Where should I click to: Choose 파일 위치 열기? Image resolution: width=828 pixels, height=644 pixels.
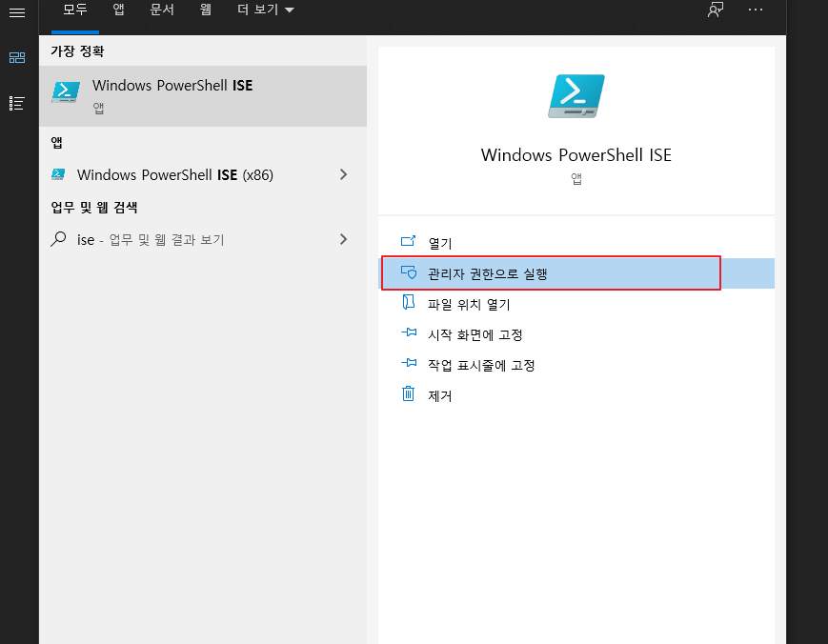pos(576,304)
